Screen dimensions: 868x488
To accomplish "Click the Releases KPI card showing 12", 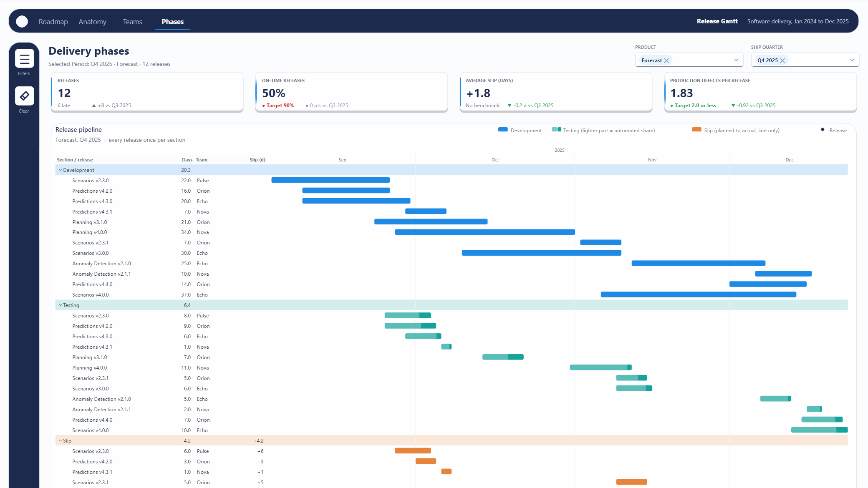I will pos(147,92).
